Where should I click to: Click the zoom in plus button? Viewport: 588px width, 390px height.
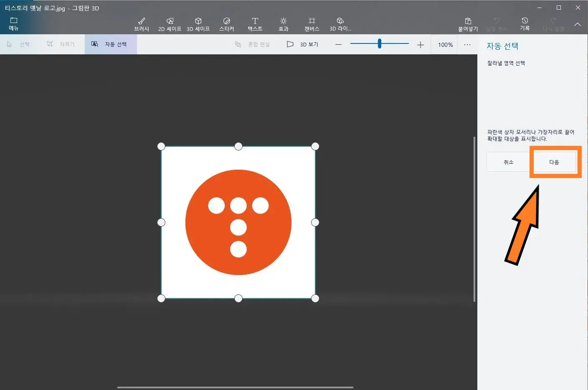[421, 44]
